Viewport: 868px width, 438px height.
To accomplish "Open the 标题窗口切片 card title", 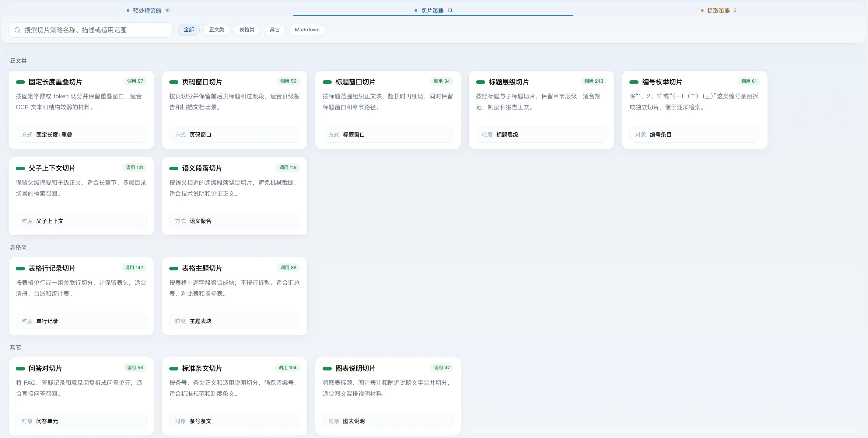I will 355,82.
